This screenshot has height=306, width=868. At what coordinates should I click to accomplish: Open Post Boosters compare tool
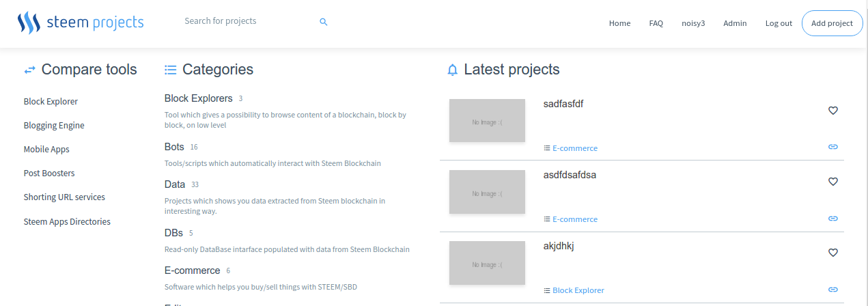tap(49, 173)
